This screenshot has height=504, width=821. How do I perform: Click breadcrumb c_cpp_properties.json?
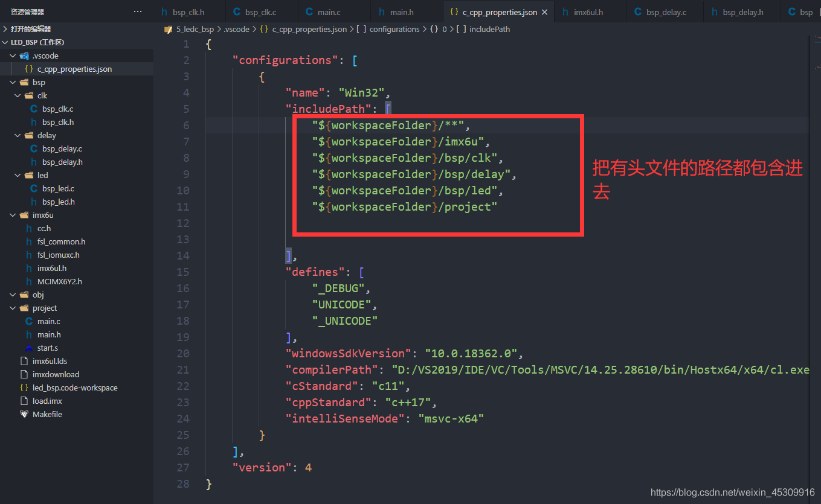(309, 29)
